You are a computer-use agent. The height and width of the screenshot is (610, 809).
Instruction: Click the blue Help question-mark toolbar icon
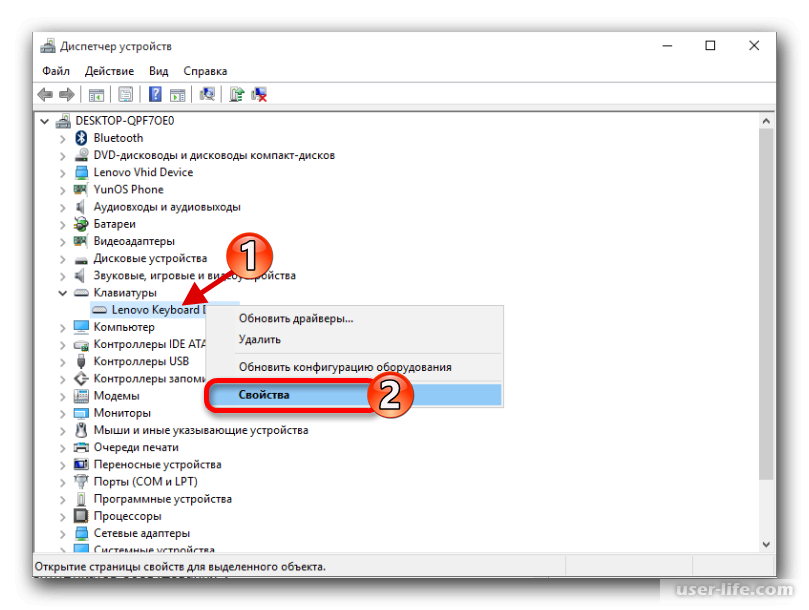click(155, 94)
